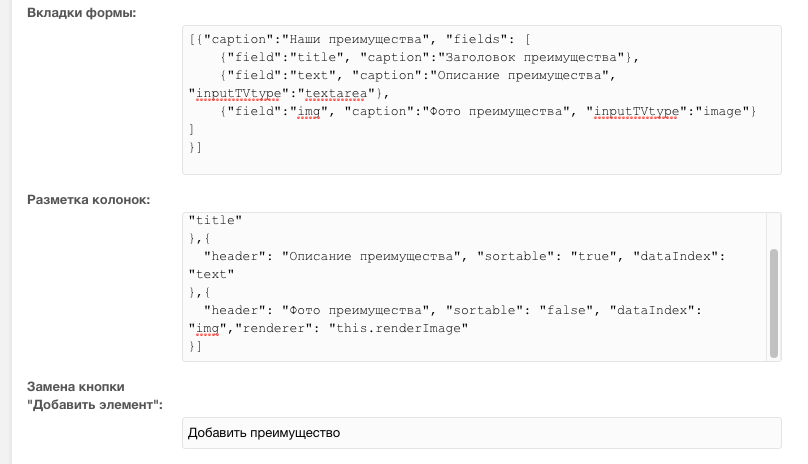Click the "true" sortable value in column markup
This screenshot has height=464, width=808.
[x=593, y=256]
